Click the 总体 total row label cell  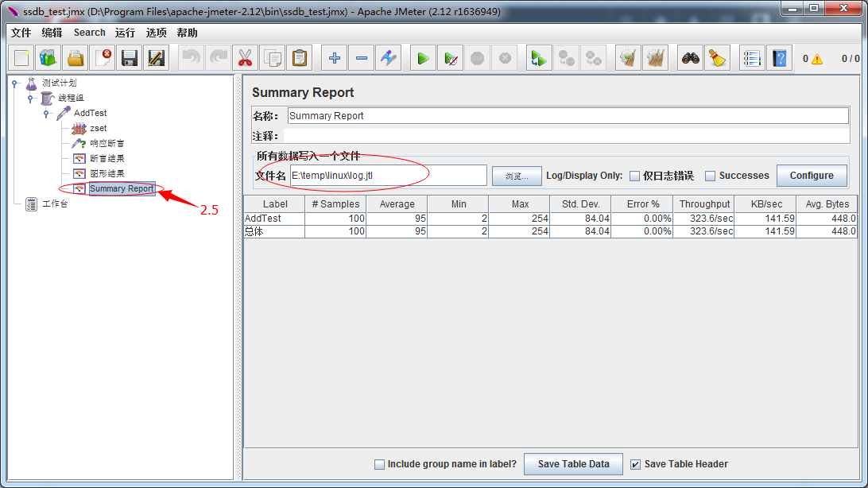(274, 231)
